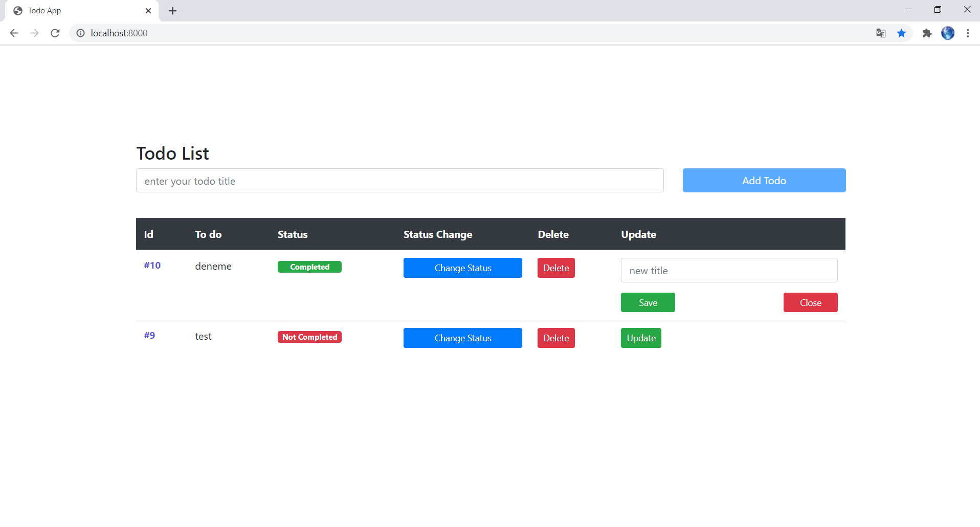Close the Todo App tab

pyautogui.click(x=148, y=11)
